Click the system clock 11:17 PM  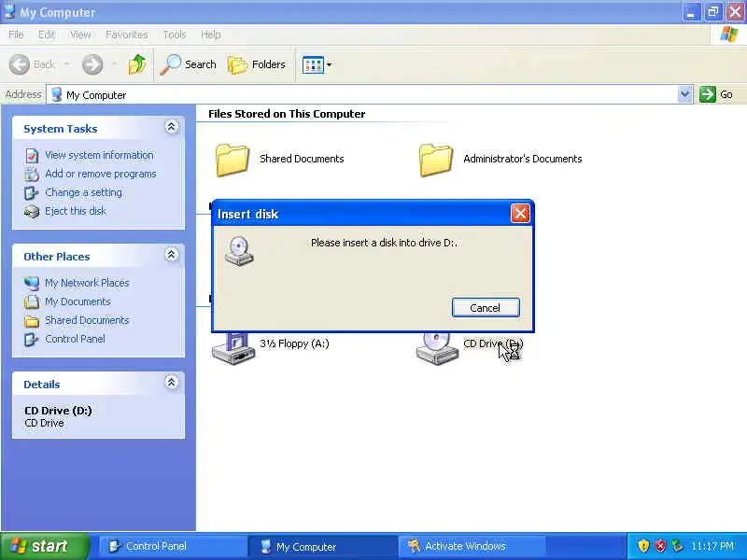tap(712, 546)
